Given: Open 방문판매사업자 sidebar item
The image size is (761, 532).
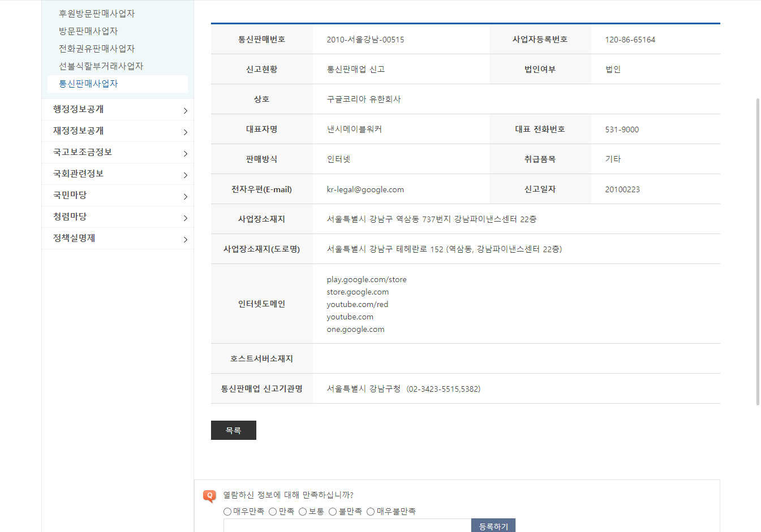Looking at the screenshot, I should click(x=88, y=31).
